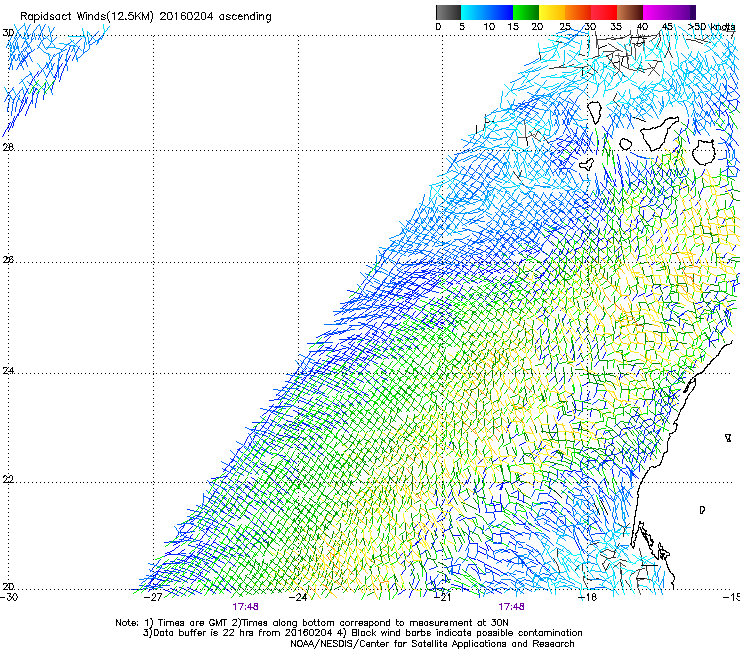
Task: Click the longitude axis label '-21'
Action: [442, 597]
